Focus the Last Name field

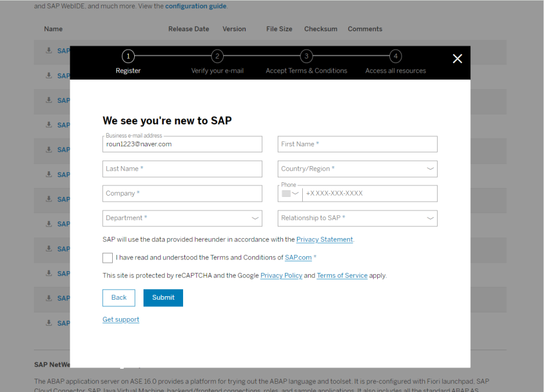[x=182, y=169]
